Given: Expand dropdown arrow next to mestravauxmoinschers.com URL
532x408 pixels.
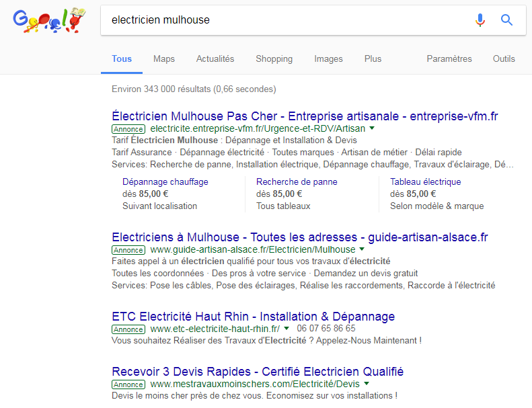Looking at the screenshot, I should (x=367, y=384).
